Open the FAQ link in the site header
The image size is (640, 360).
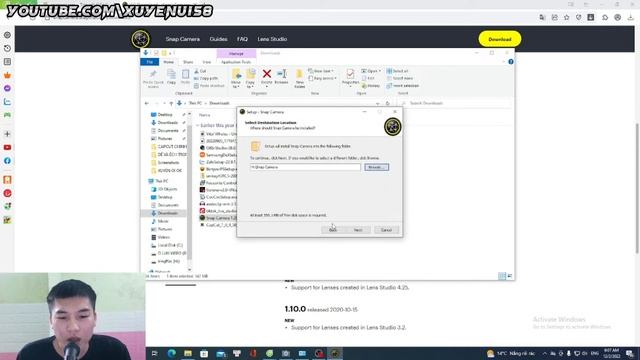[242, 39]
